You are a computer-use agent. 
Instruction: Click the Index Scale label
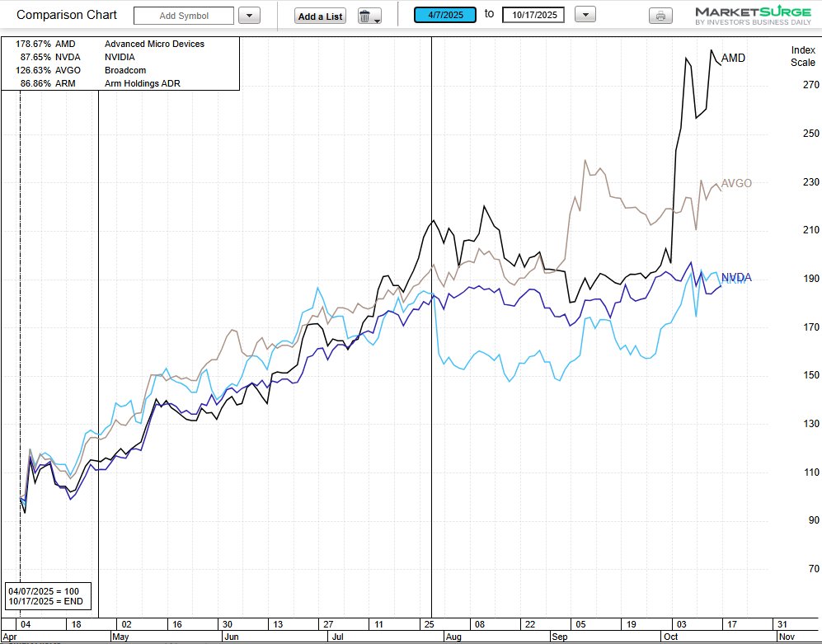(x=802, y=56)
